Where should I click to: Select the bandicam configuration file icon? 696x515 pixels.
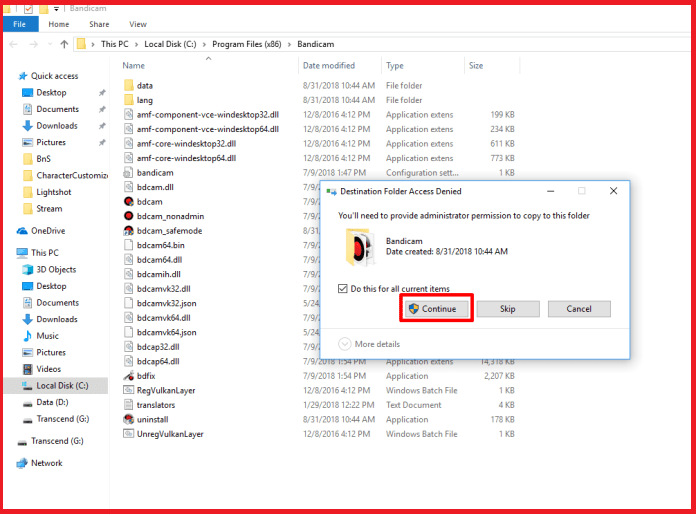pyautogui.click(x=128, y=173)
